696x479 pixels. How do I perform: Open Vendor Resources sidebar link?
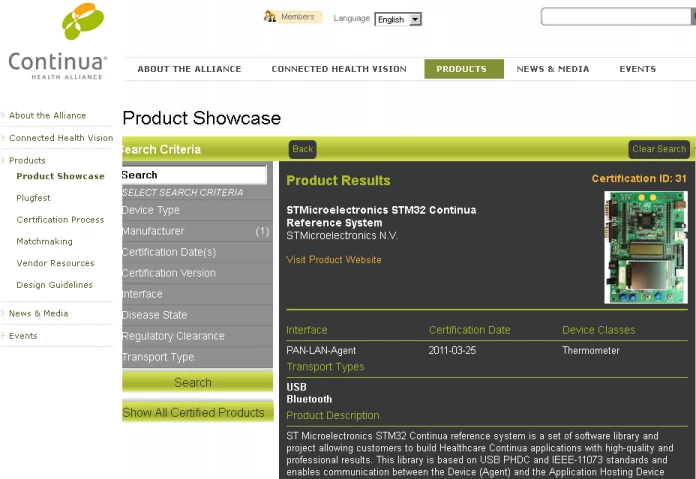pos(55,263)
